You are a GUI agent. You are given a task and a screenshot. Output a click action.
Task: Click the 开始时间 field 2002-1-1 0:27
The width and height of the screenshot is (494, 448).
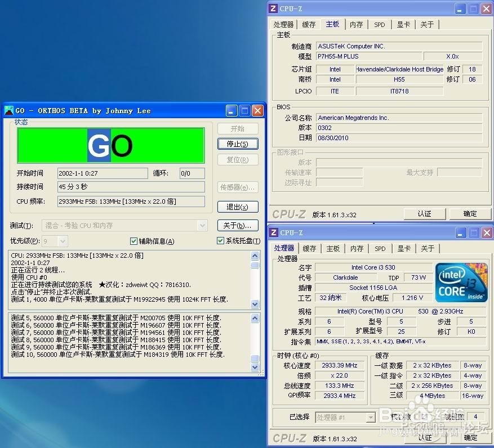[x=103, y=173]
